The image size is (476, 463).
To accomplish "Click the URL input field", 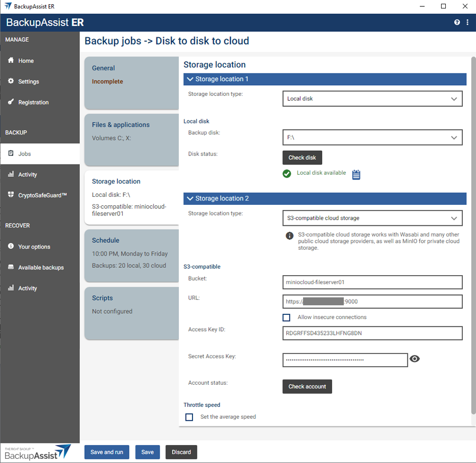I will [372, 302].
